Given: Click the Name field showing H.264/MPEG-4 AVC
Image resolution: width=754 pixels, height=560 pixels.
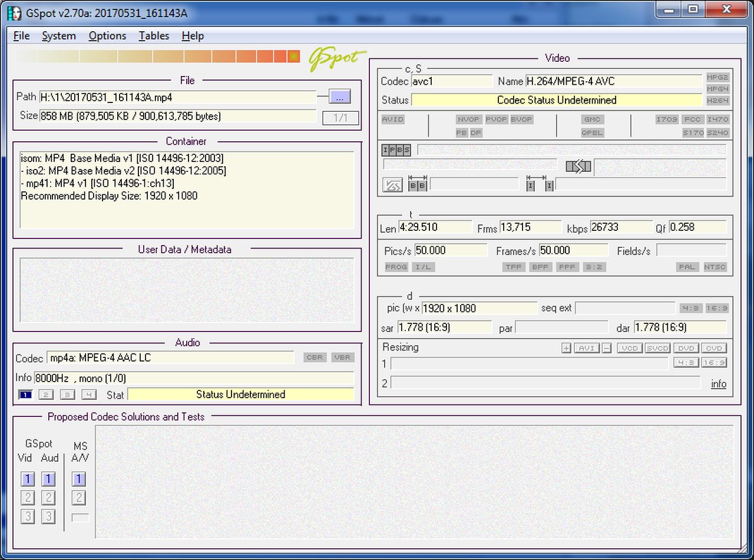Looking at the screenshot, I should pyautogui.click(x=614, y=81).
